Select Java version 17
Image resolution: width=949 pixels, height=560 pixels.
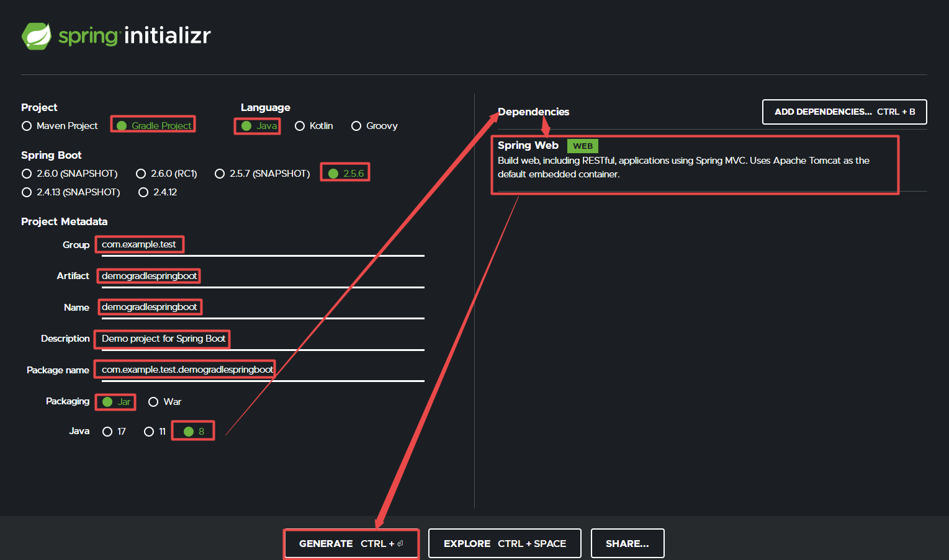pyautogui.click(x=114, y=432)
